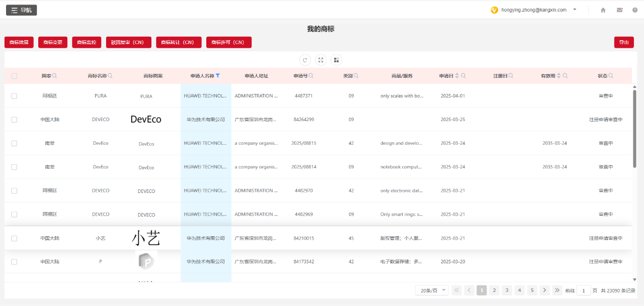Jump to the last page with double-arrow
This screenshot has width=644, height=306.
pyautogui.click(x=557, y=290)
